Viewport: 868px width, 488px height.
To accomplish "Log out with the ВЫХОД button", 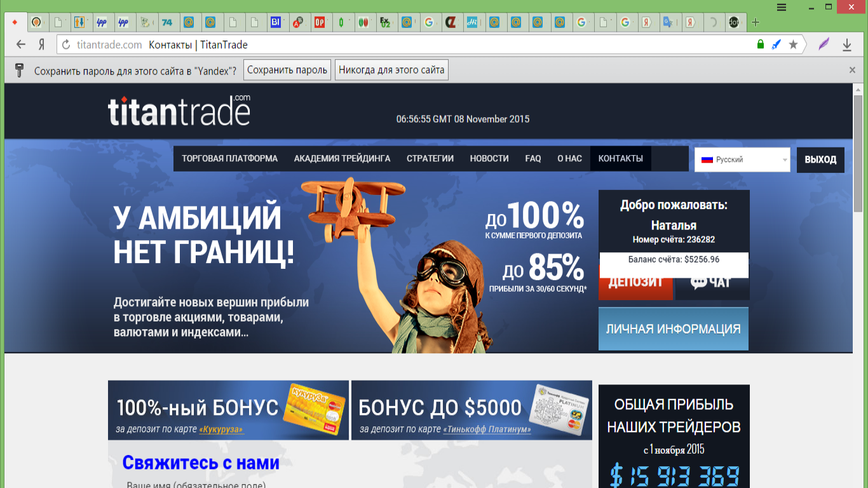I will click(x=820, y=159).
